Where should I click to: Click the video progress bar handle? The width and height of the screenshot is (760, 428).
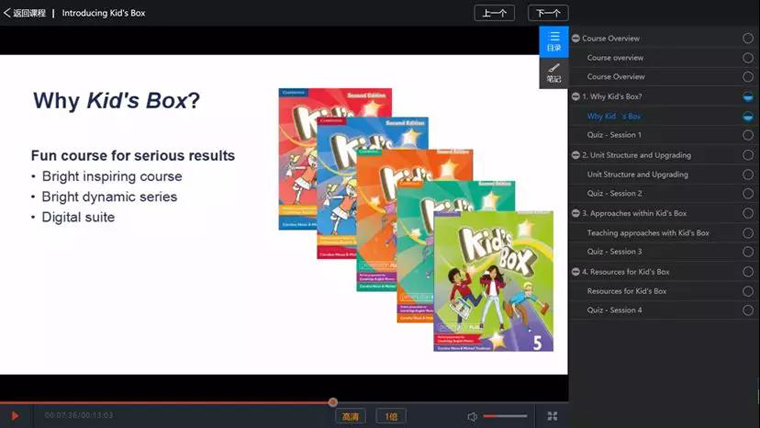tap(332, 402)
